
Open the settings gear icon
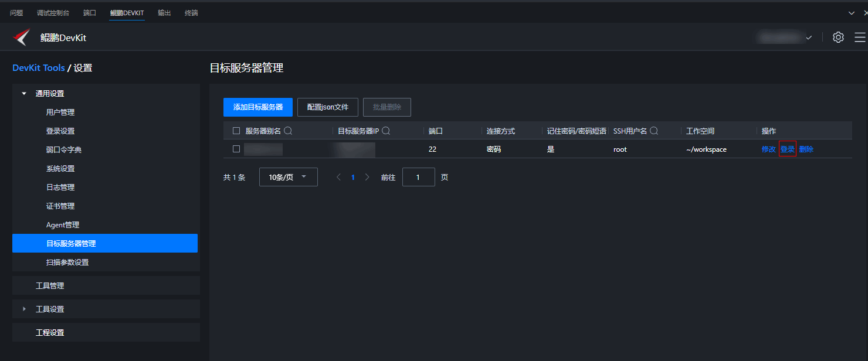click(x=838, y=38)
